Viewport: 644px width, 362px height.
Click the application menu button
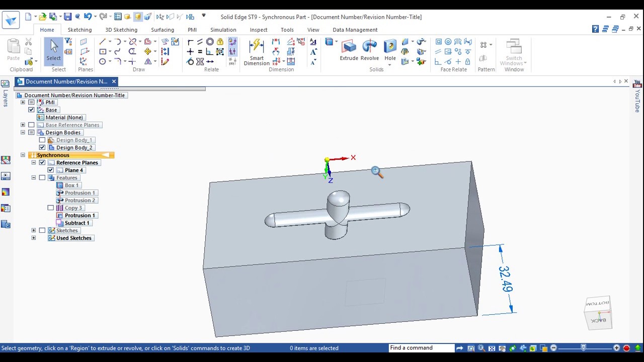tap(11, 20)
